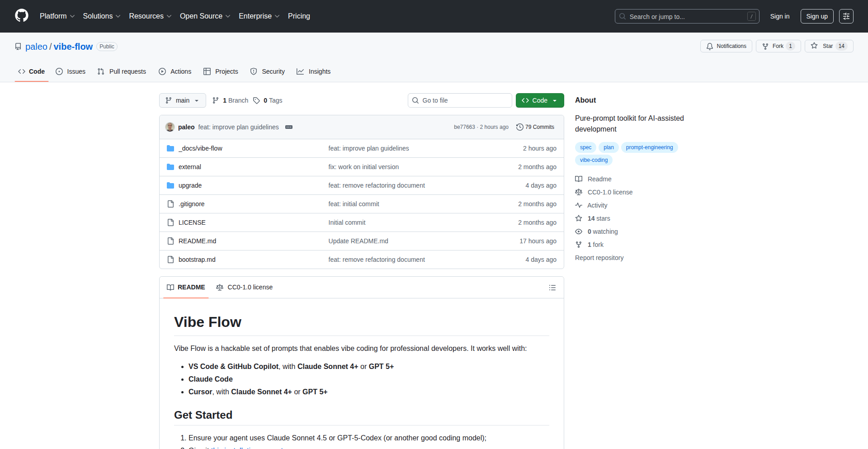Viewport: 868px width, 449px height.
Task: Expand the Platform menu
Action: click(57, 16)
